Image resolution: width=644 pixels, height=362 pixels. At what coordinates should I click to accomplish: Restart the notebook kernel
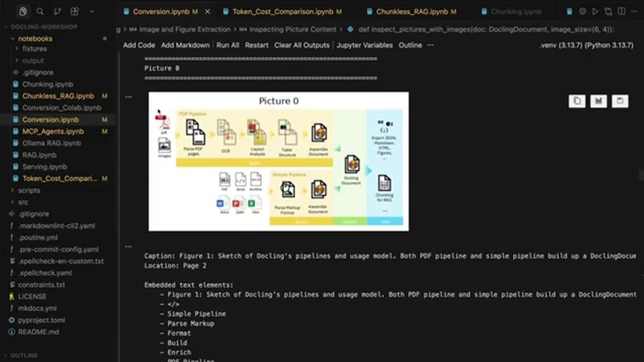coord(257,45)
